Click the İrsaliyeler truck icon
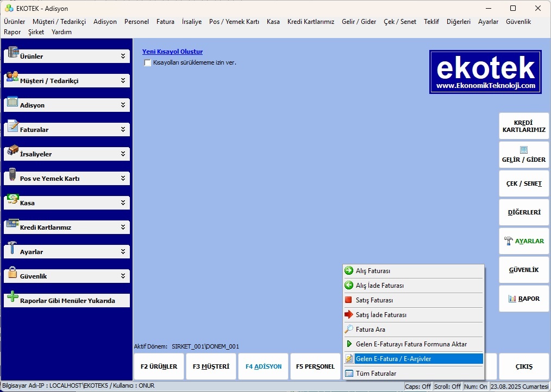Image resolution: width=551 pixels, height=392 pixels. pyautogui.click(x=12, y=150)
